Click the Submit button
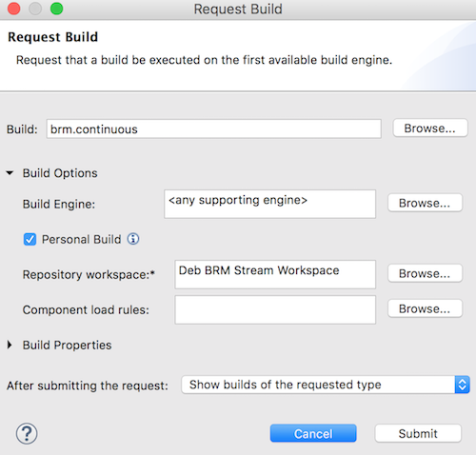 pos(418,433)
